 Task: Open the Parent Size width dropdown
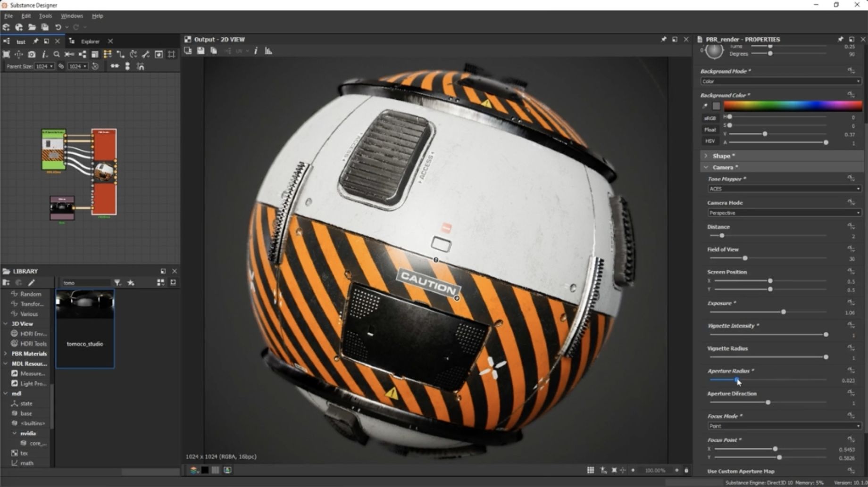pyautogui.click(x=45, y=66)
